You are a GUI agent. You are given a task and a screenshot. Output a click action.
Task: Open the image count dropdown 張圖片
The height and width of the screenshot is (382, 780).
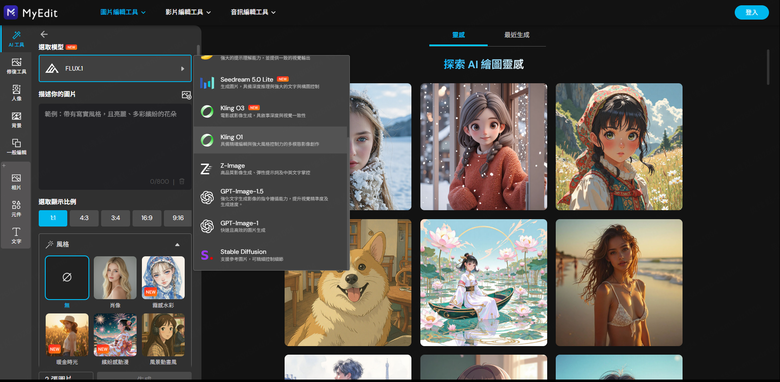[x=66, y=377]
